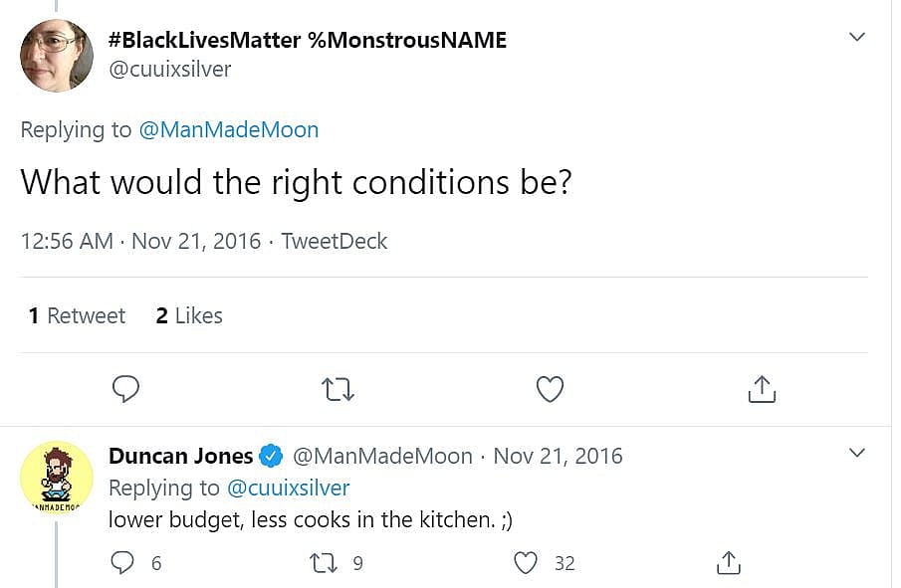Open the #BlackLivesMatter %MonstrousNAME profile name
The width and height of the screenshot is (901, 588).
(307, 40)
